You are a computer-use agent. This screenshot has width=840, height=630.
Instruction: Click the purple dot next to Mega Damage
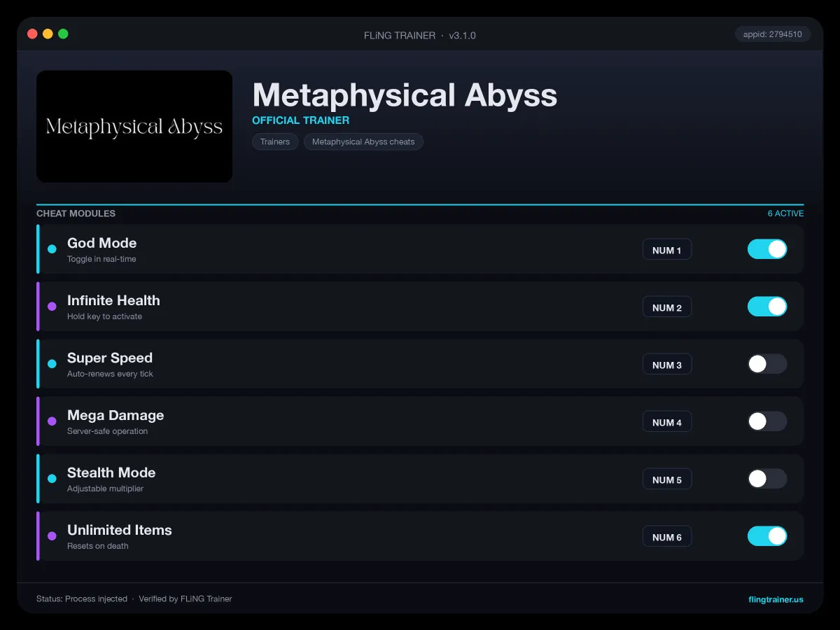(x=52, y=421)
